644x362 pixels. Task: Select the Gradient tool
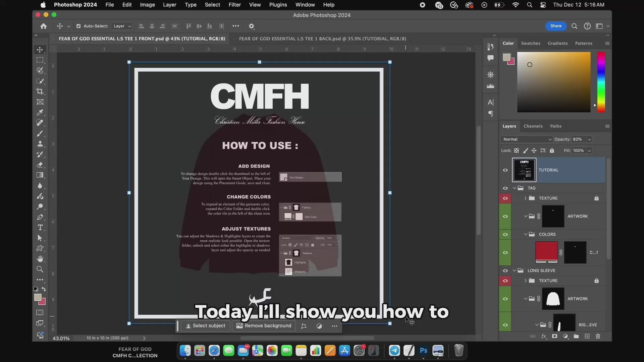click(40, 175)
